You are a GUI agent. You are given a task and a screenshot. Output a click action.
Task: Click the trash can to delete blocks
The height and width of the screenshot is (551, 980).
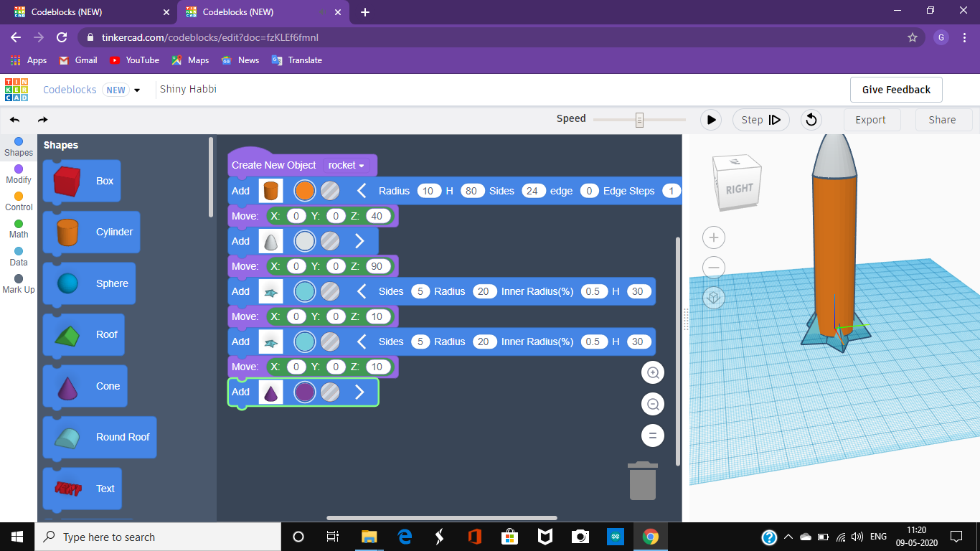[642, 480]
